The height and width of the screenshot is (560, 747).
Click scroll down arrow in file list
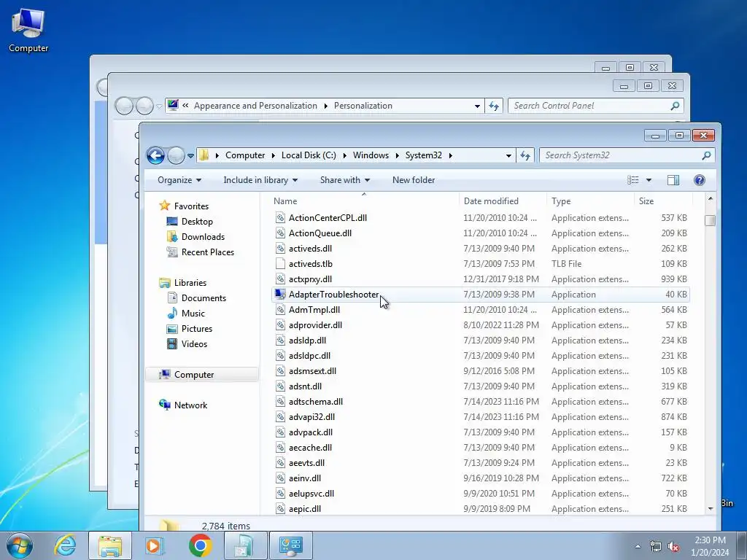[711, 509]
